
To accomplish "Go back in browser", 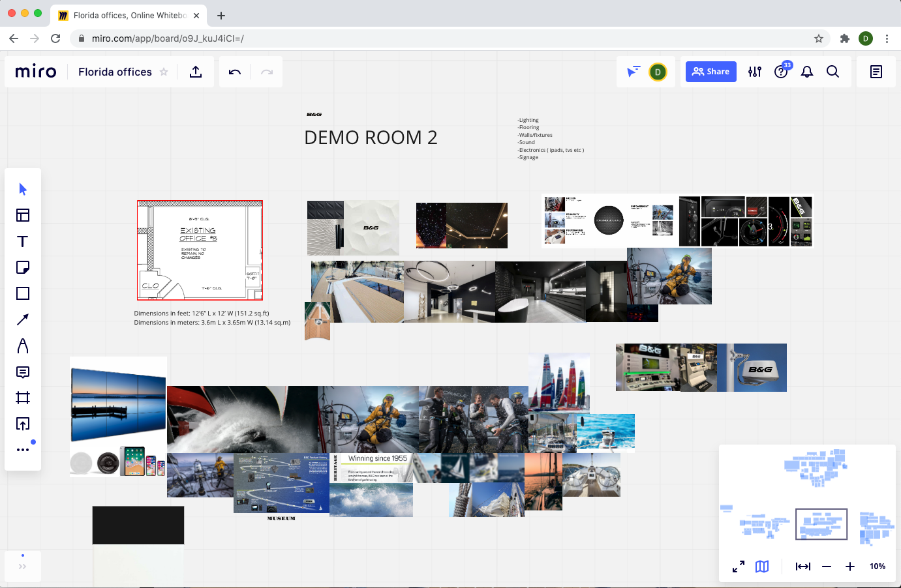I will pyautogui.click(x=14, y=38).
